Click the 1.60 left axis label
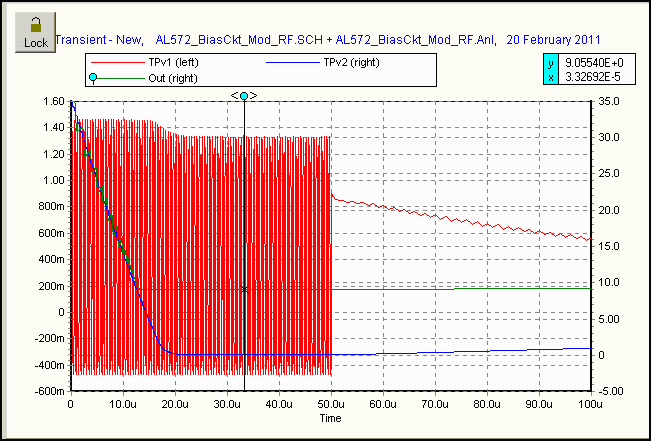The image size is (651, 441). click(54, 101)
